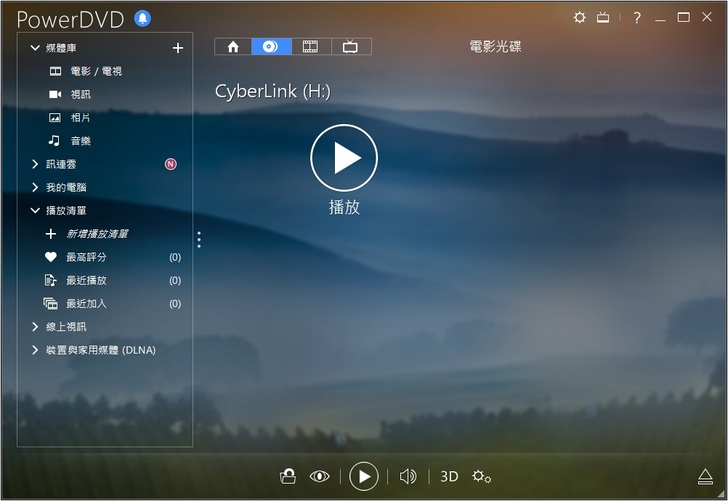Switch to TV mode icon
The width and height of the screenshot is (728, 501).
click(x=603, y=18)
